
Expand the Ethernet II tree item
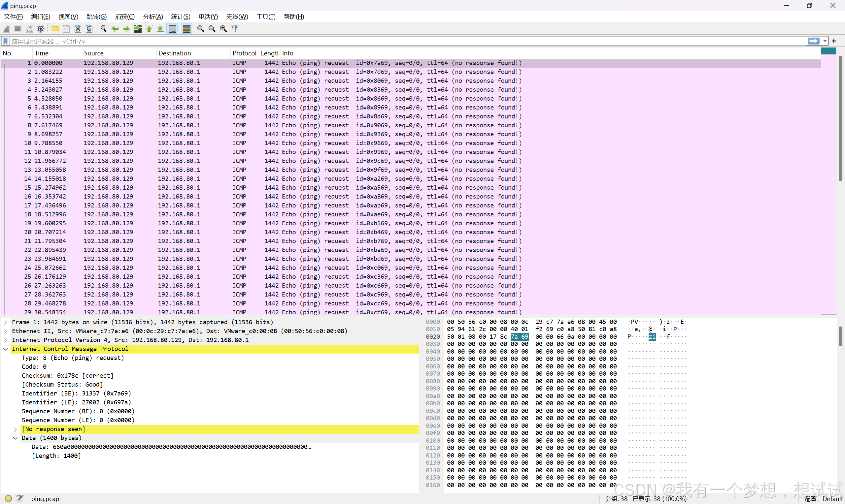[x=5, y=331]
